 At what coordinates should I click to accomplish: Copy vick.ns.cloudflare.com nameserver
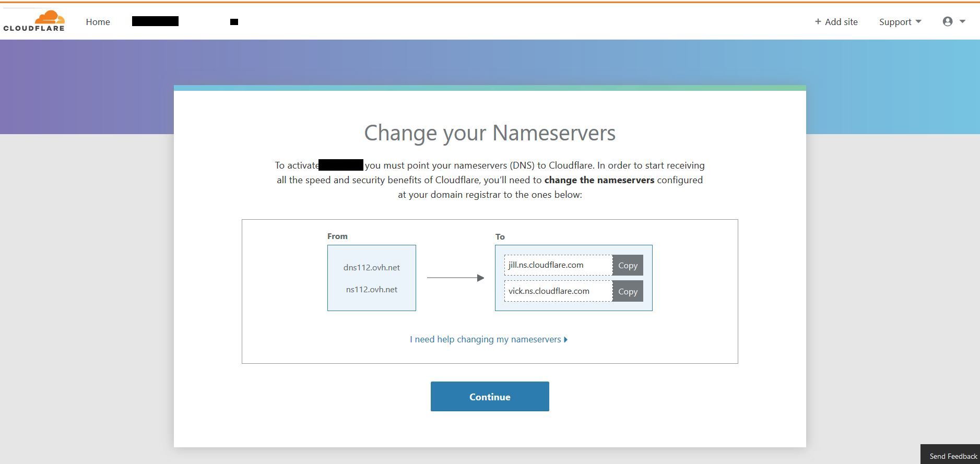click(628, 291)
